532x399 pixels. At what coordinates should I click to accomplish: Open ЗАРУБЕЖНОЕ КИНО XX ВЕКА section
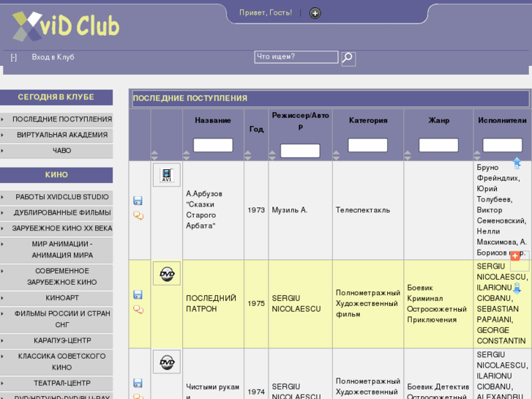[x=56, y=228]
